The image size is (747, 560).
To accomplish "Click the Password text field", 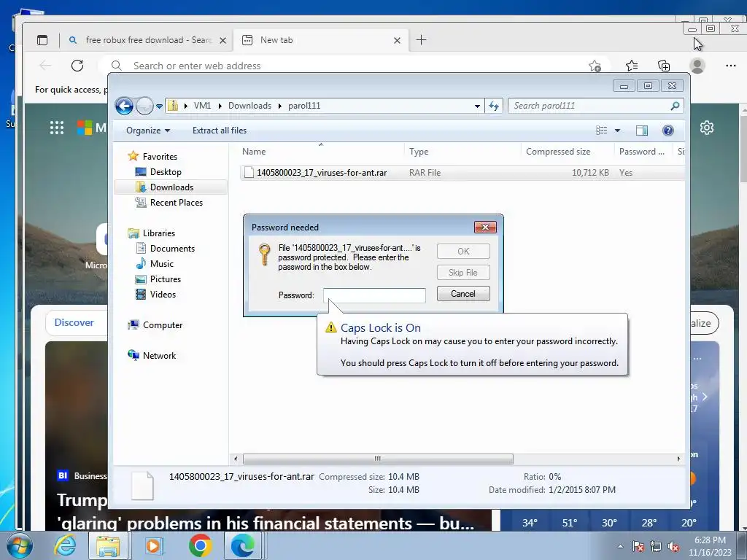I will (x=374, y=295).
